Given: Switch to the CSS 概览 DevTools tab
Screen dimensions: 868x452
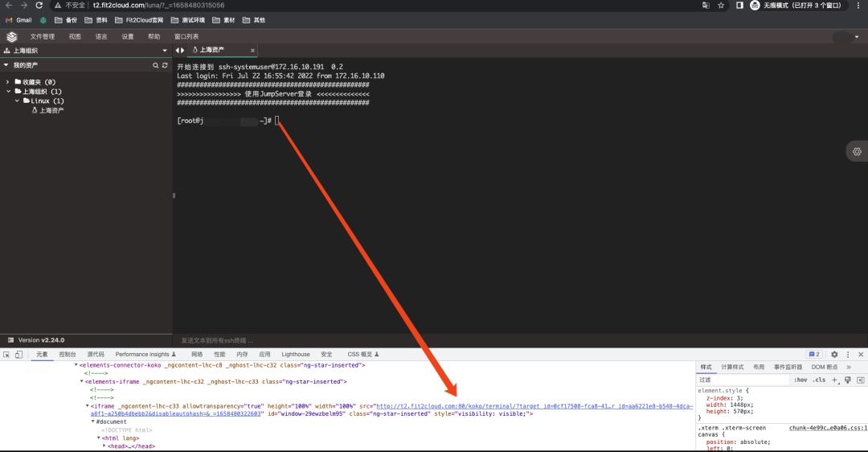Looking at the screenshot, I should pos(363,355).
